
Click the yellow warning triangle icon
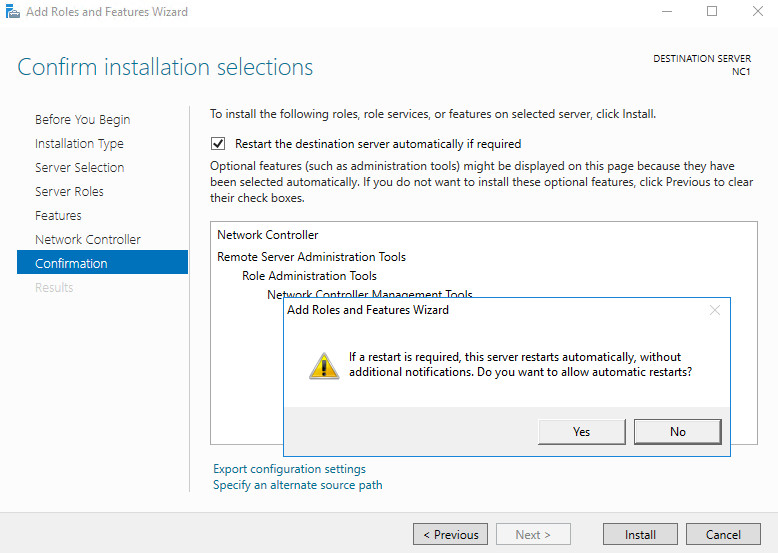324,366
